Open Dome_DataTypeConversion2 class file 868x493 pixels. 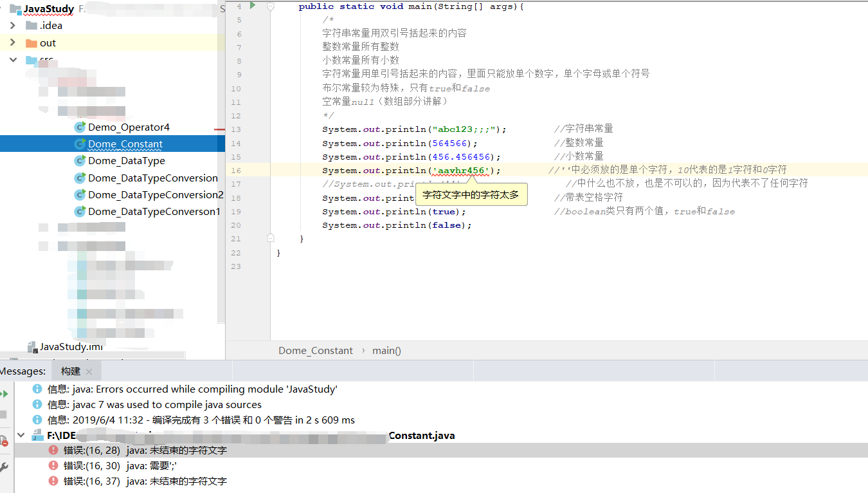(x=156, y=194)
